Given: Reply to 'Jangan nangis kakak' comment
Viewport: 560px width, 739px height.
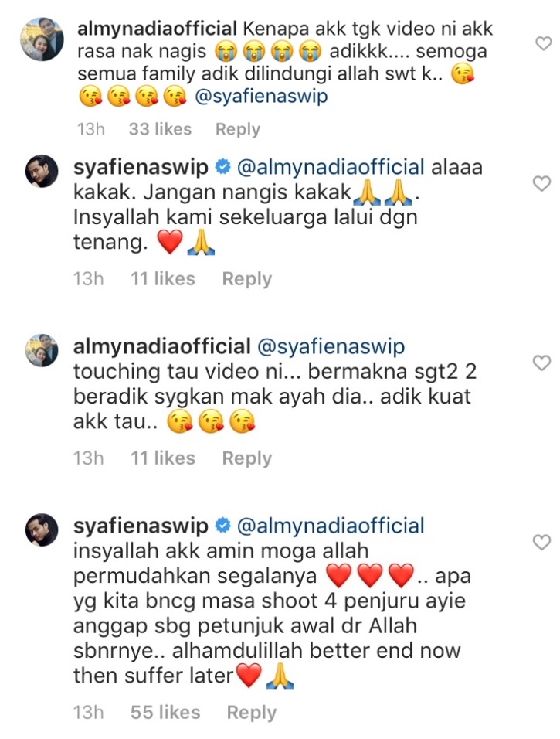Looking at the screenshot, I should (x=247, y=278).
